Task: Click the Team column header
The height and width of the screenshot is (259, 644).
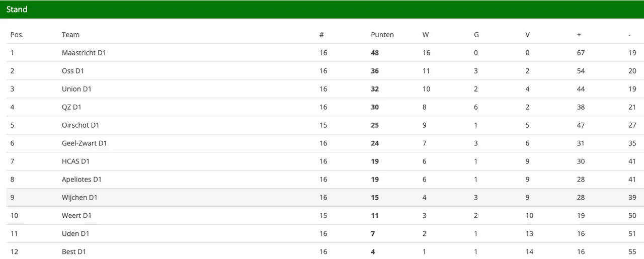Action: [x=70, y=35]
